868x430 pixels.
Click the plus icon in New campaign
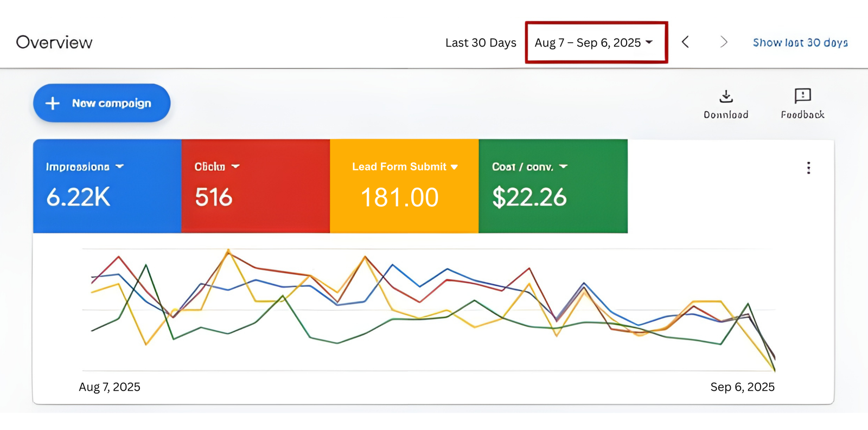53,103
